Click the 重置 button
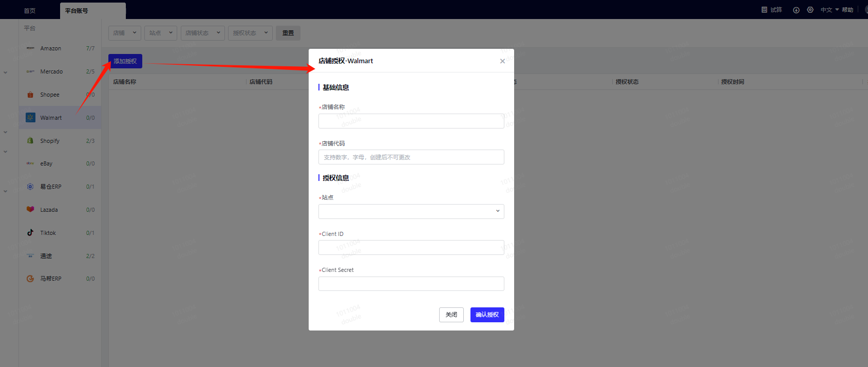Viewport: 868px width, 367px height. coord(288,33)
